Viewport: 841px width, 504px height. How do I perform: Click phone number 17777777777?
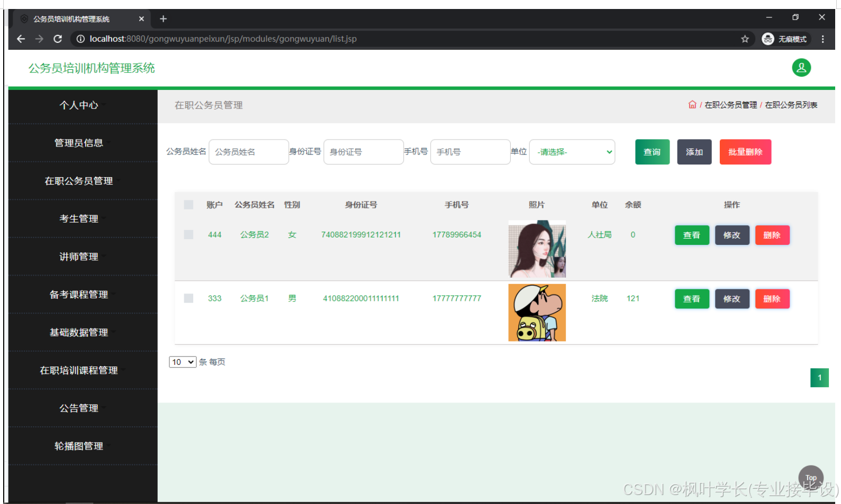[457, 298]
